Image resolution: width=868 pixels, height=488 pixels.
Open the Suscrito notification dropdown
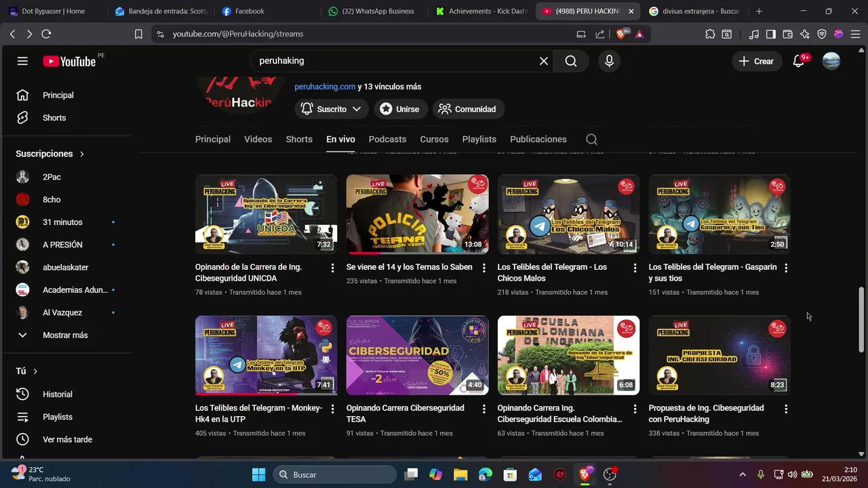[332, 108]
